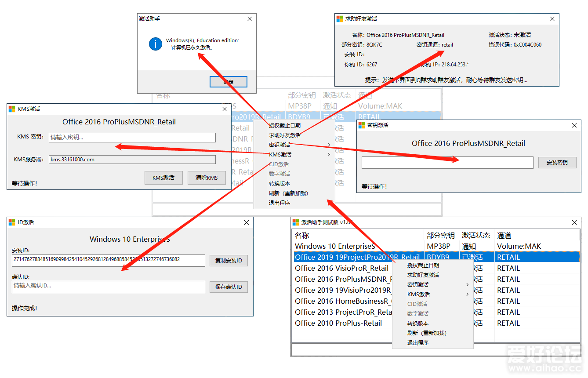Click the KMS激活 button in KMS window
Viewport: 588px width, 378px height.
163,178
